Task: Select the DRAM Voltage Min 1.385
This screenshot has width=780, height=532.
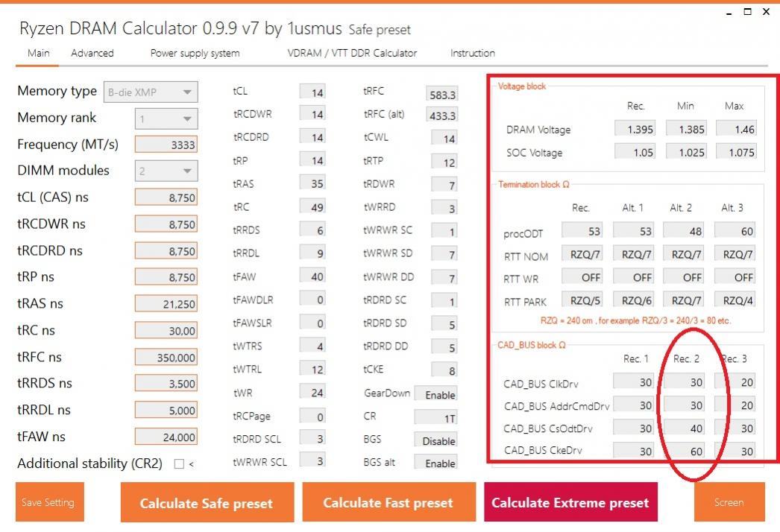Action: coord(687,129)
